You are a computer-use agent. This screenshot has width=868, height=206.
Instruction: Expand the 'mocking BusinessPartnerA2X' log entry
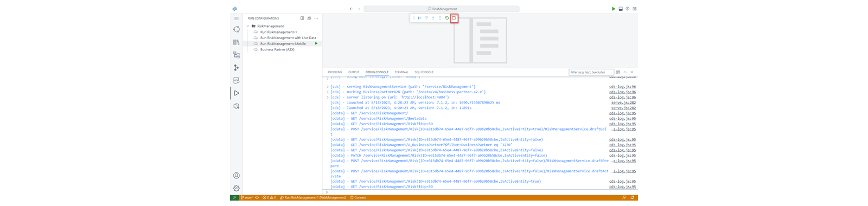click(x=327, y=92)
